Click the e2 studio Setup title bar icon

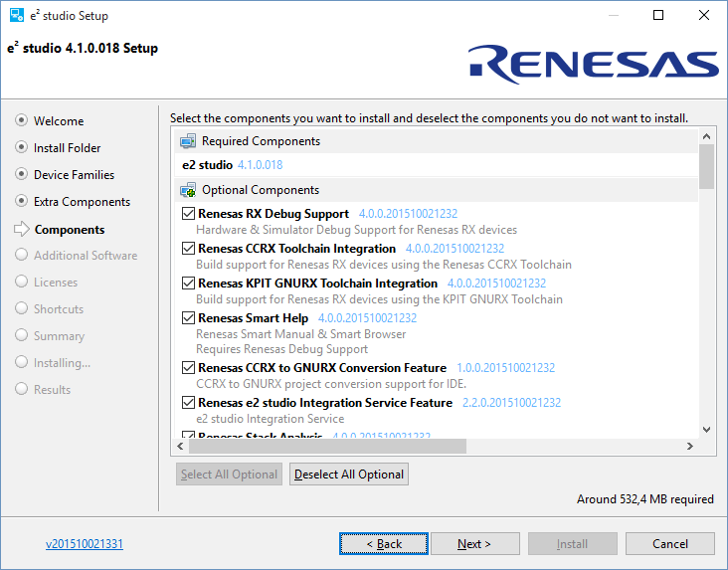[x=17, y=16]
